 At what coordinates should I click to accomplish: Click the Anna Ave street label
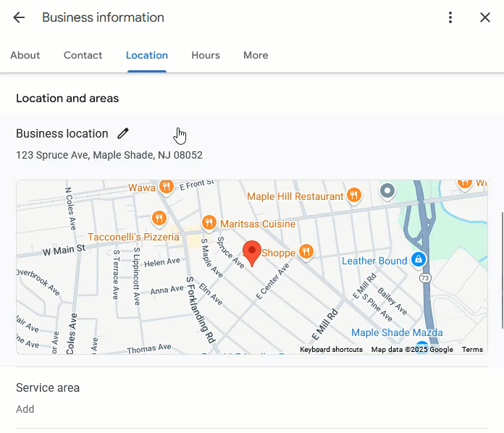167,290
